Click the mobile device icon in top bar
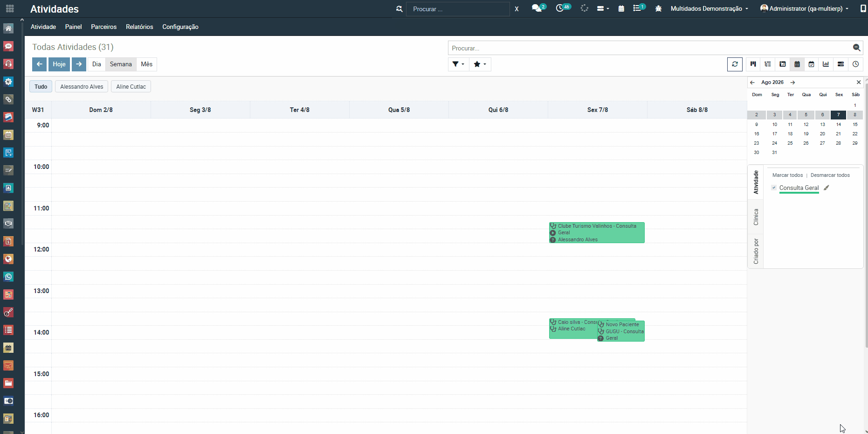Image resolution: width=868 pixels, height=434 pixels. coord(863,9)
